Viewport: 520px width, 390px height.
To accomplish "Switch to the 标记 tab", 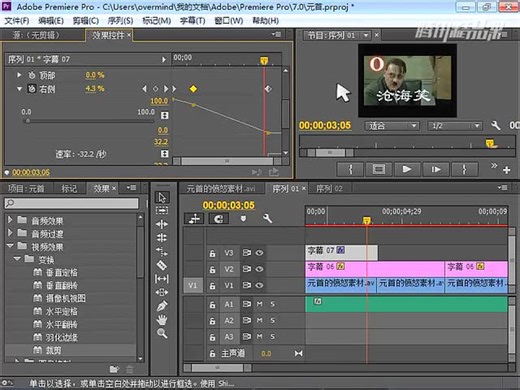I will click(x=69, y=189).
